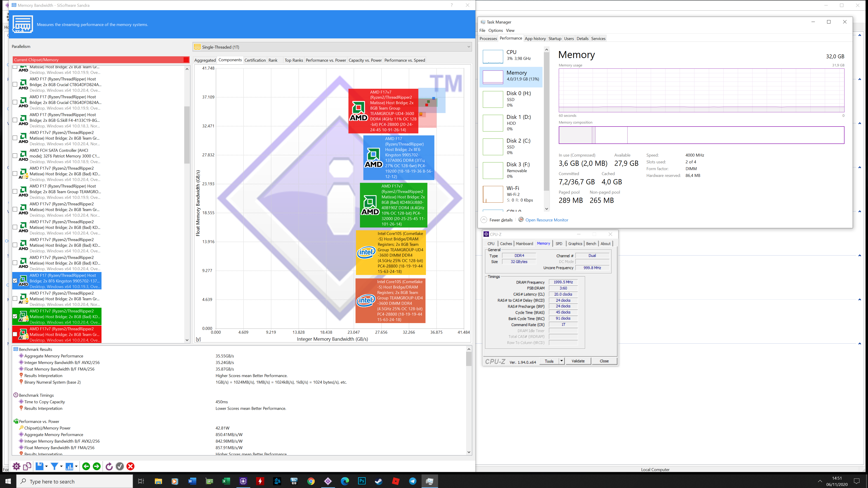Uncheck the Kingston 9905702 blue-highlighted result
The height and width of the screenshot is (488, 868).
click(x=15, y=281)
